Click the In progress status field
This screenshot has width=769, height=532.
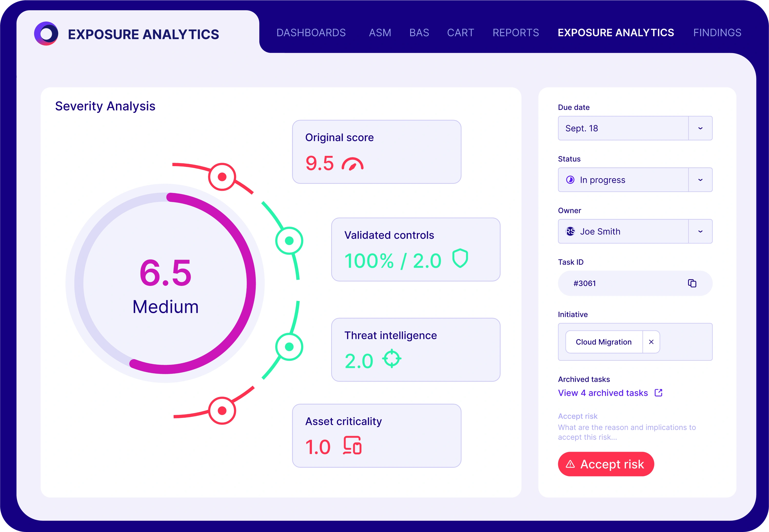635,180
